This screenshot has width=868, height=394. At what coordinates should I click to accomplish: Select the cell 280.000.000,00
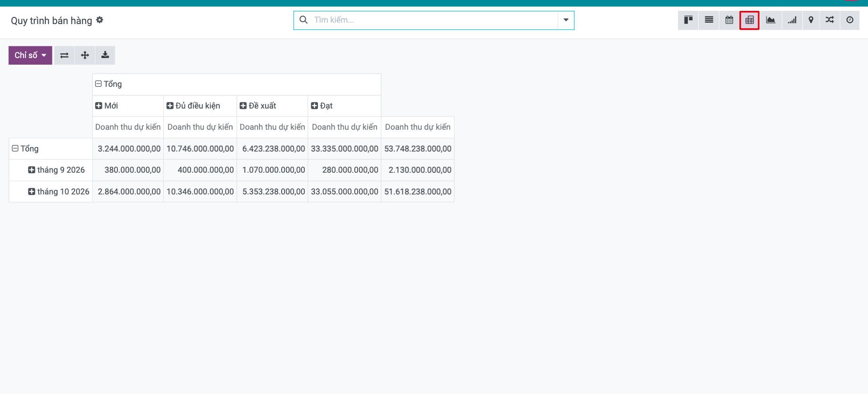[344, 170]
